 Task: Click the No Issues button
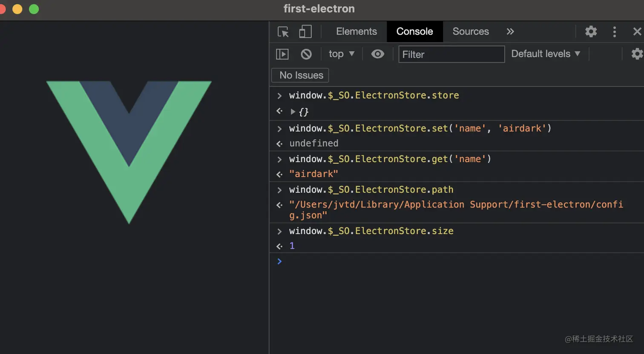[x=300, y=75]
